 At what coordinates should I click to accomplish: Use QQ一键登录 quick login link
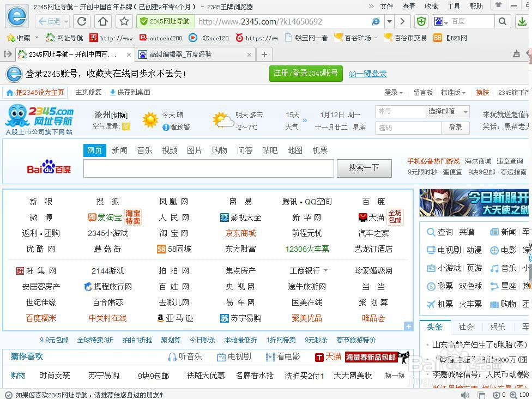click(x=368, y=73)
